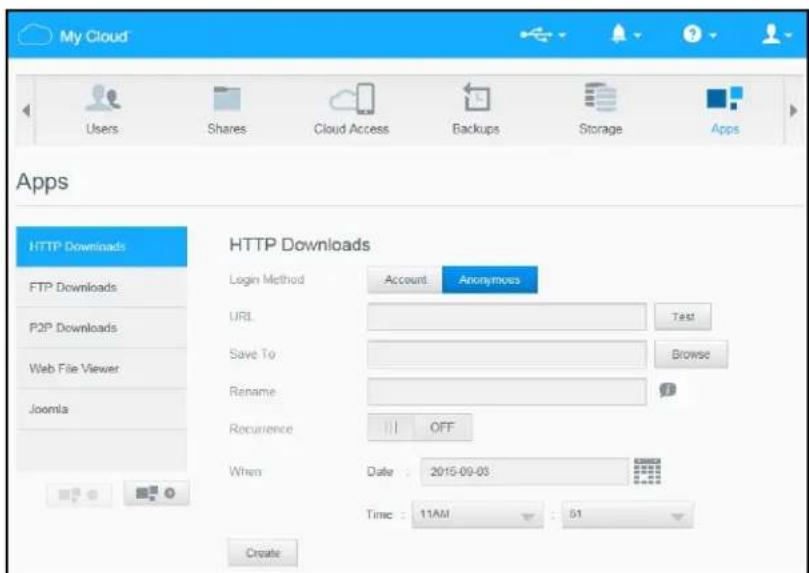This screenshot has width=809, height=573.
Task: Open the USB devices menu icon
Action: 542,35
